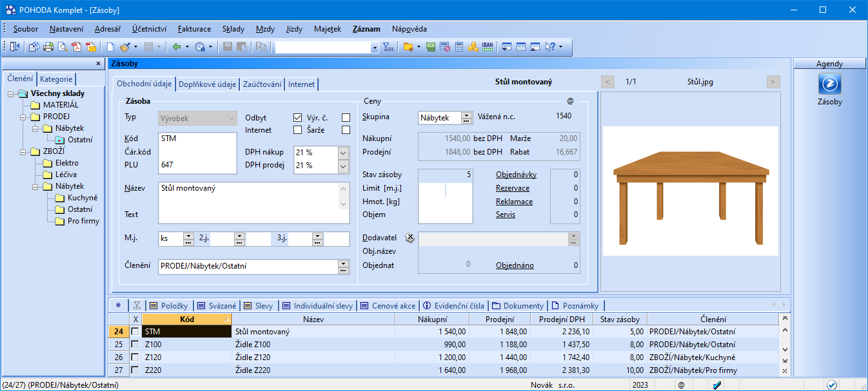Open the Zásoby agenda icon
Screen dimensions: 868x391
point(829,84)
